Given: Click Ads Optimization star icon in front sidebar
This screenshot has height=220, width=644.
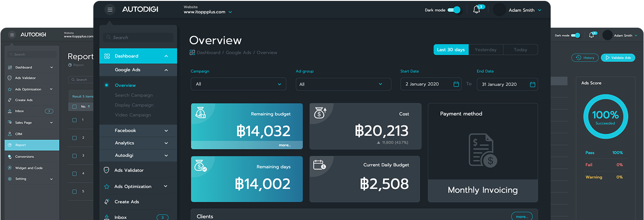Looking at the screenshot, I should [106, 187].
